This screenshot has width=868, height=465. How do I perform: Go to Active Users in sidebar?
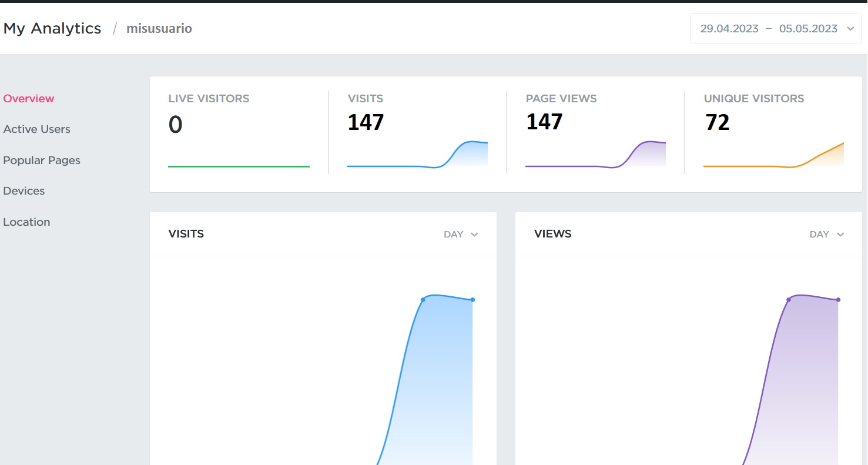[36, 129]
